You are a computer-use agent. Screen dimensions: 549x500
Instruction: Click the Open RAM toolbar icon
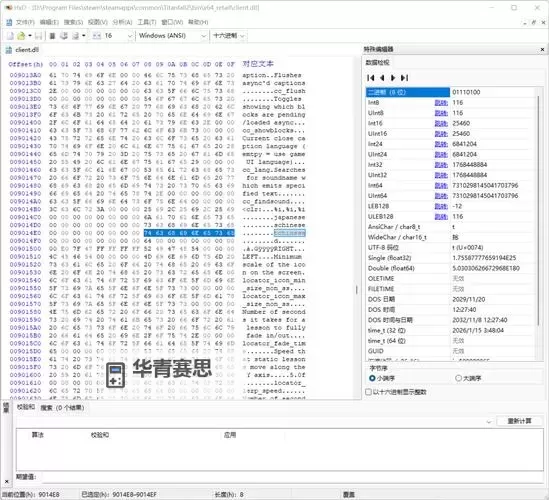point(53,36)
